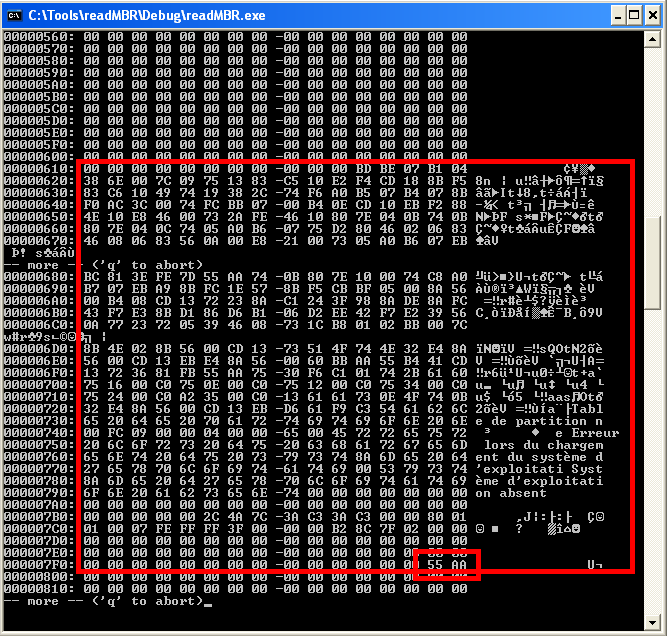The width and height of the screenshot is (667, 636).
Task: Click the scrollbar track below the thumb
Action: tap(651, 450)
